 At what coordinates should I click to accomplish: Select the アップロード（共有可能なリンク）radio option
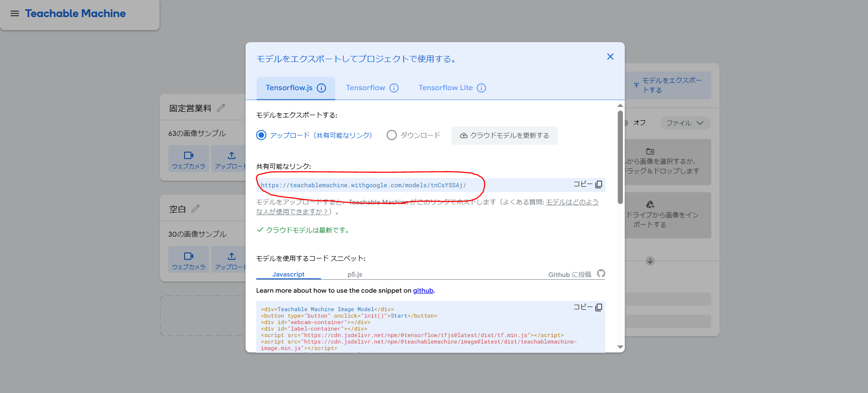tap(261, 135)
